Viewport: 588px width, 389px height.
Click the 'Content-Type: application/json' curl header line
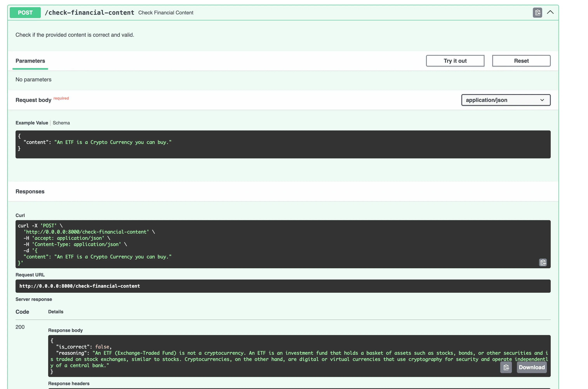75,244
